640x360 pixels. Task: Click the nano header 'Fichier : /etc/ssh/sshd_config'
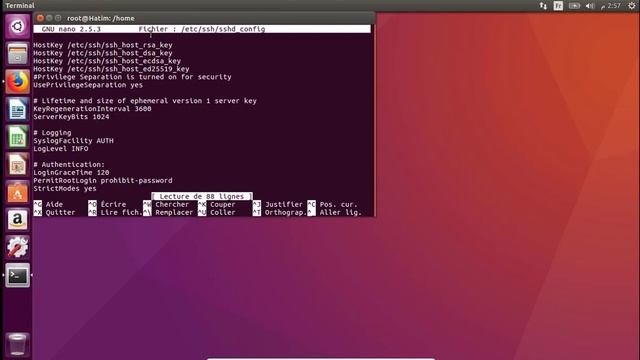(202, 29)
